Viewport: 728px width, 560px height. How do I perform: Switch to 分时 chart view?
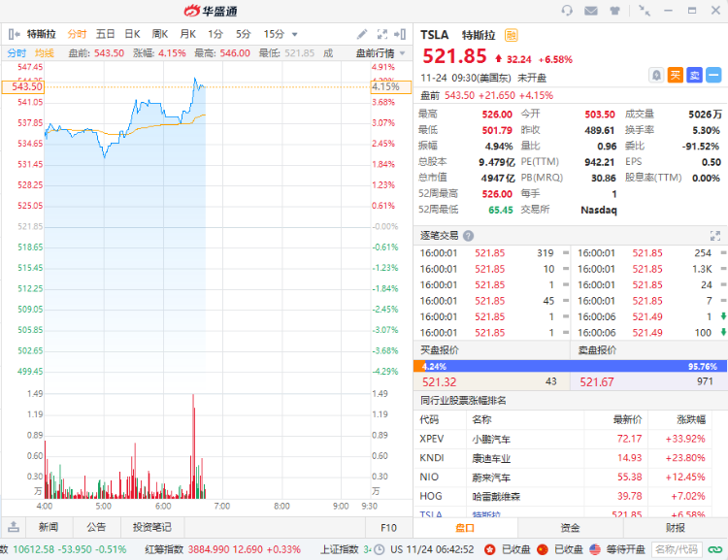pos(77,34)
